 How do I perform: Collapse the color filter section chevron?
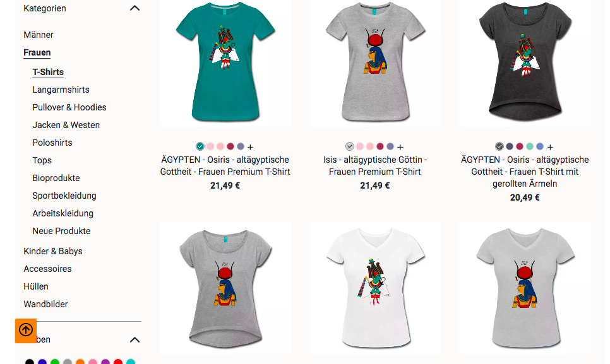pos(135,340)
